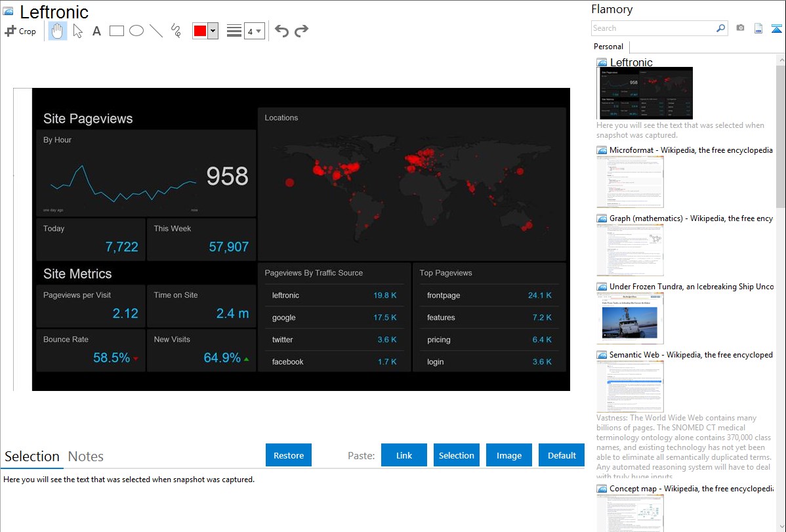The height and width of the screenshot is (532, 786).
Task: Open the Notes tab
Action: [x=86, y=457]
